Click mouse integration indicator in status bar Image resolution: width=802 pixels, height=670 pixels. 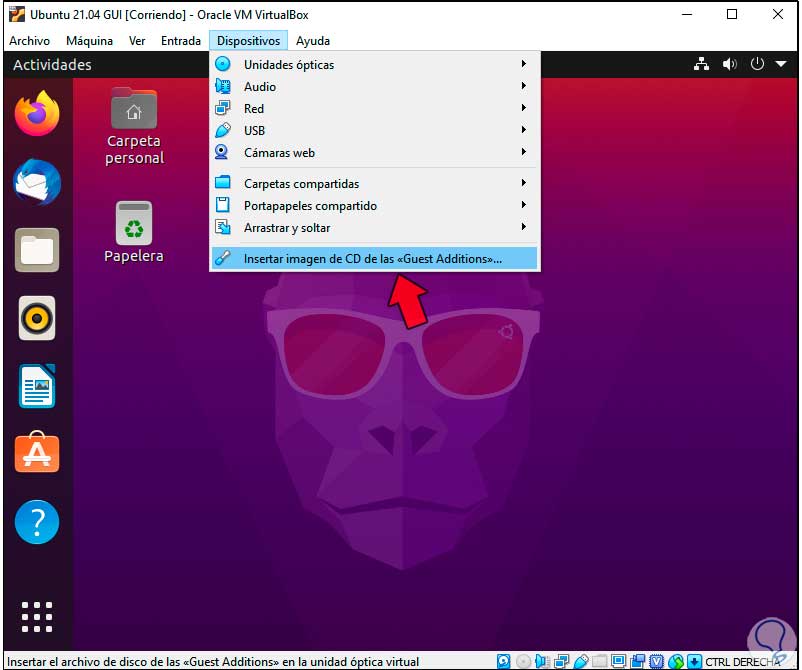pyautogui.click(x=676, y=661)
